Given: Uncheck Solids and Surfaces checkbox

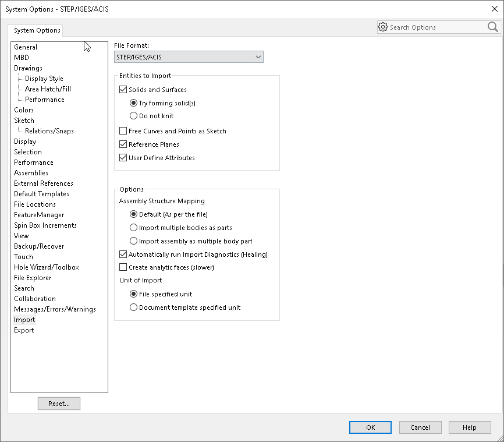Looking at the screenshot, I should (123, 90).
